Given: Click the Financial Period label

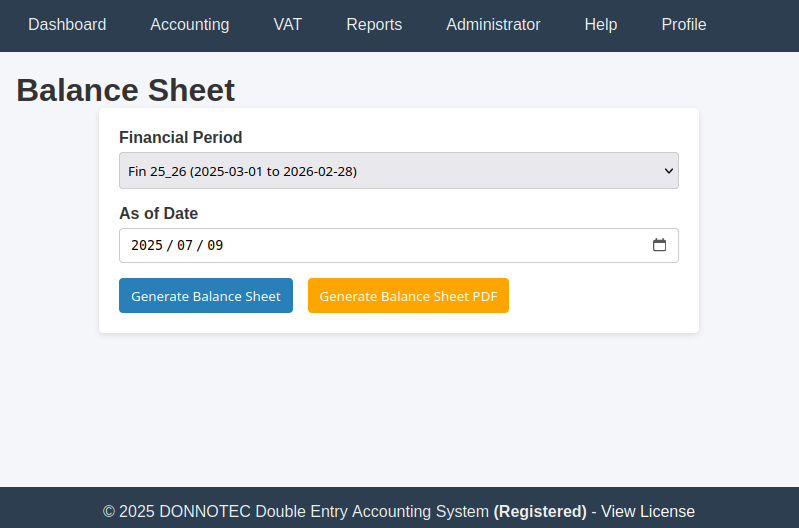Looking at the screenshot, I should [180, 138].
